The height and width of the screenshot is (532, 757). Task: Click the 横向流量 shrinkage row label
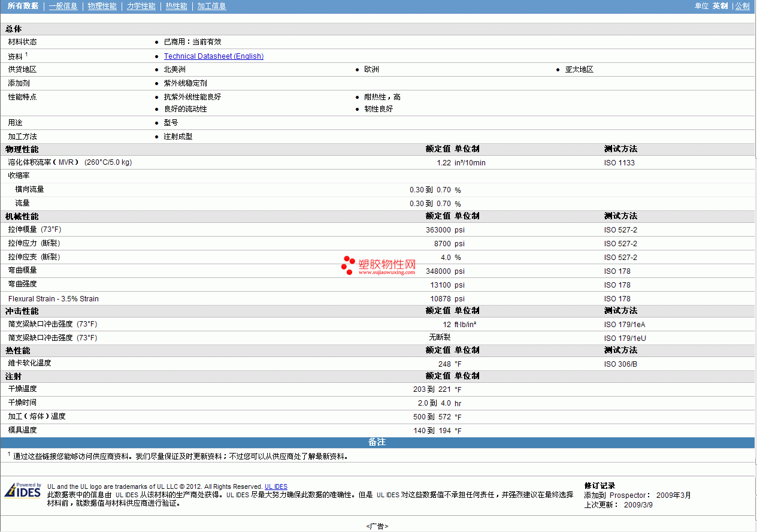click(29, 189)
